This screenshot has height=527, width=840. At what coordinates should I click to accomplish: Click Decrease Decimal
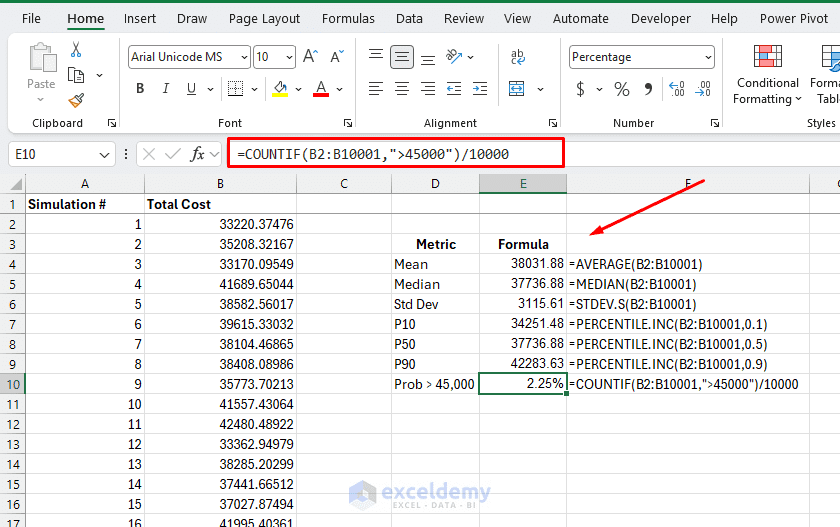tap(703, 88)
